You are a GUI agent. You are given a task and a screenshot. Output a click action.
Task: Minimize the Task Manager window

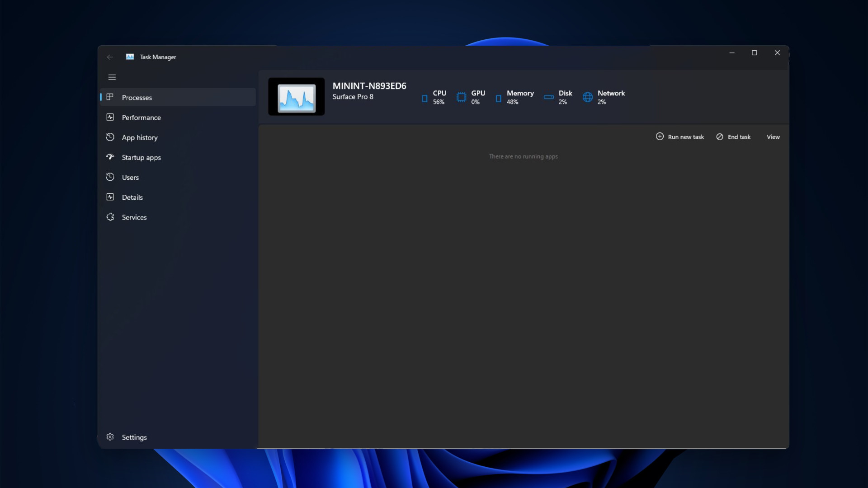(x=732, y=53)
